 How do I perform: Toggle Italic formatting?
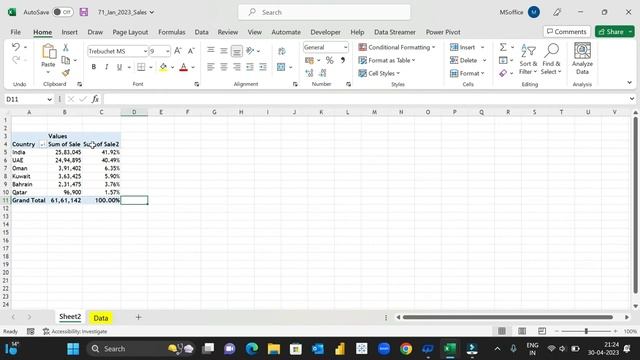coord(107,67)
